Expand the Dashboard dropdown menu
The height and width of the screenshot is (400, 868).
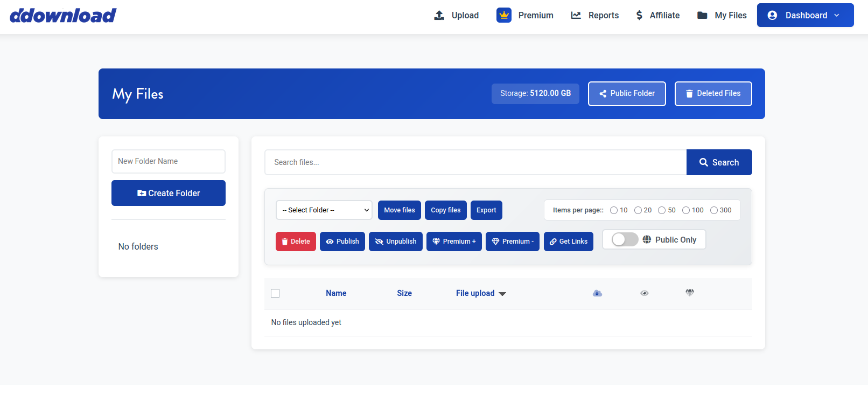tap(805, 15)
